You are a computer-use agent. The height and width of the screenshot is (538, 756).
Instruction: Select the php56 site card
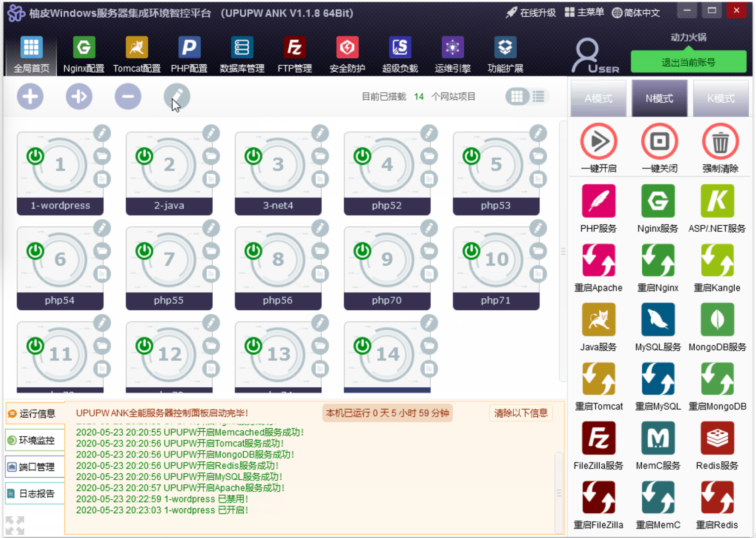click(x=278, y=269)
